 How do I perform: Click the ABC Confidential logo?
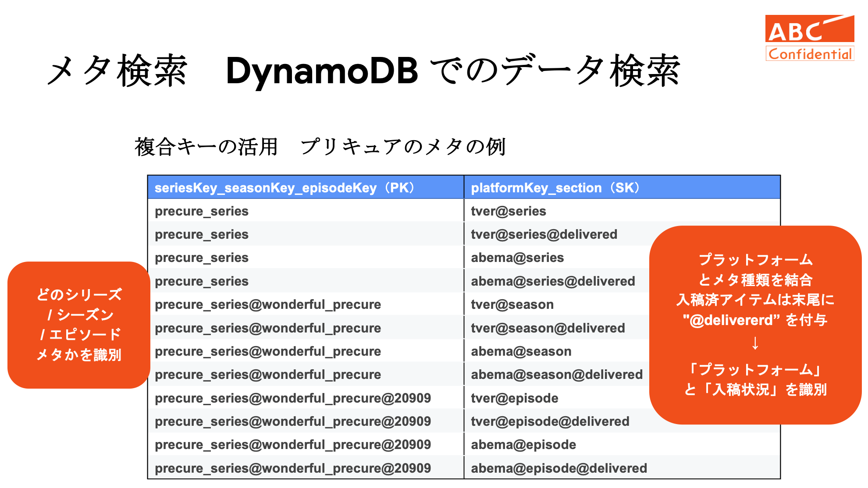point(809,38)
